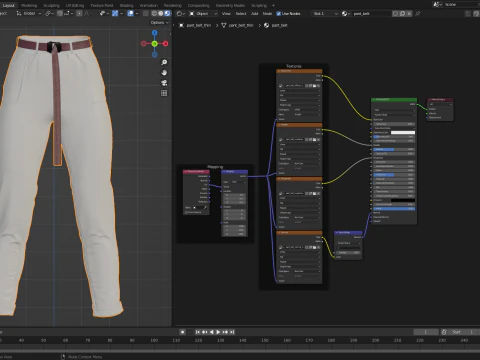Viewport: 480px width, 360px height.
Task: Select wireframe viewport shading
Action: click(154, 13)
